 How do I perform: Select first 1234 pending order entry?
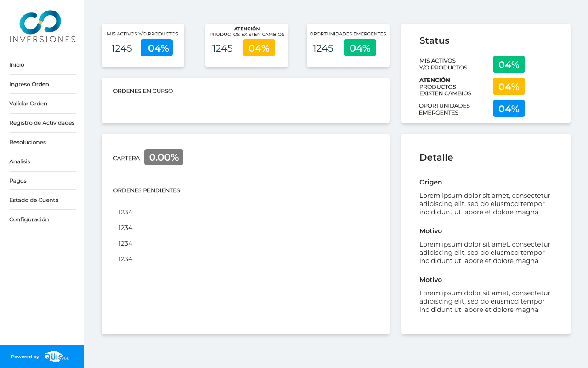click(x=125, y=212)
